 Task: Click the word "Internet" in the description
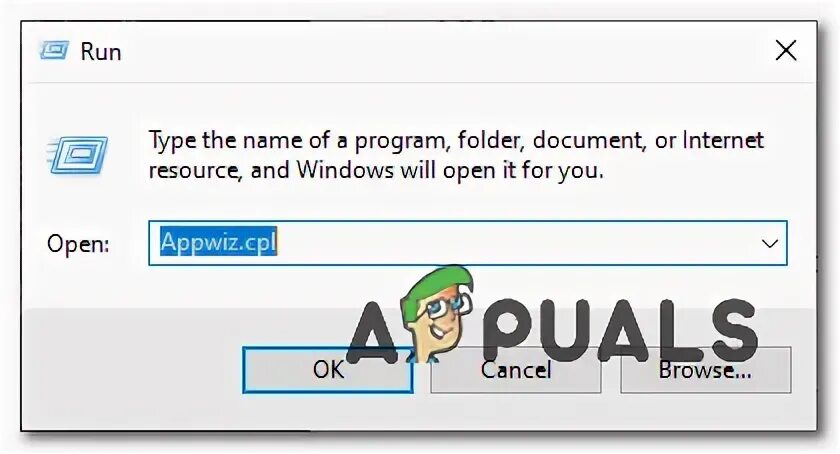click(x=723, y=140)
